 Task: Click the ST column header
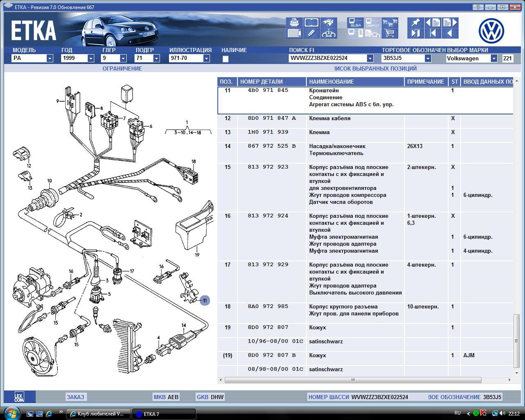(454, 82)
